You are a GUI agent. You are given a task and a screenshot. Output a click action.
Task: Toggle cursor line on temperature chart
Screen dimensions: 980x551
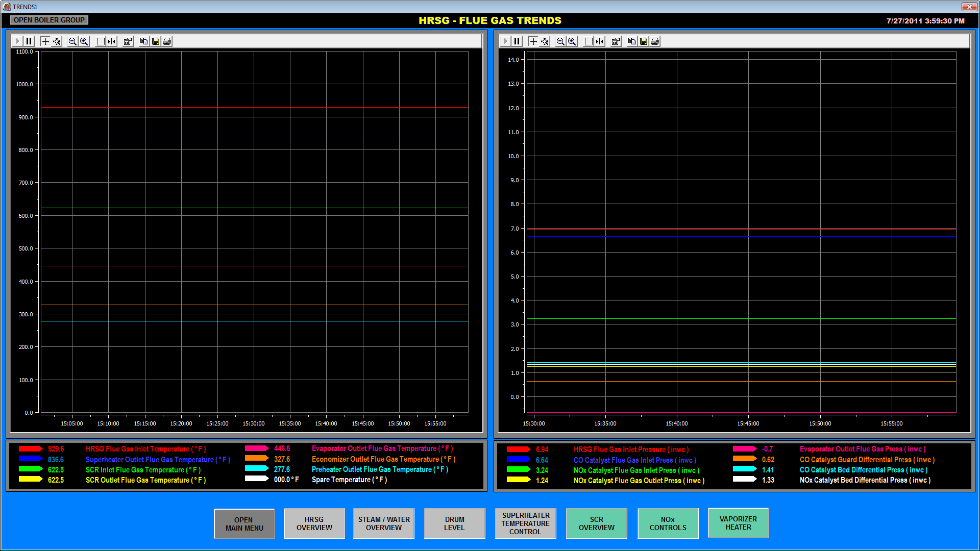(112, 41)
